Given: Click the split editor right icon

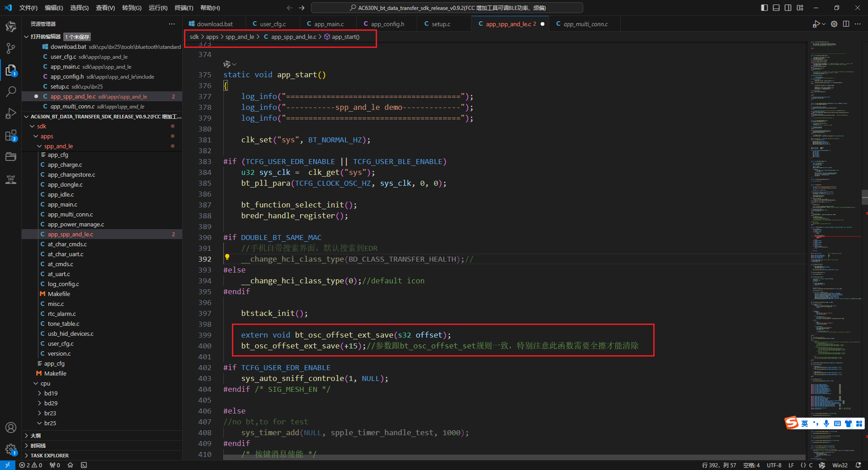Looking at the screenshot, I should coord(846,24).
